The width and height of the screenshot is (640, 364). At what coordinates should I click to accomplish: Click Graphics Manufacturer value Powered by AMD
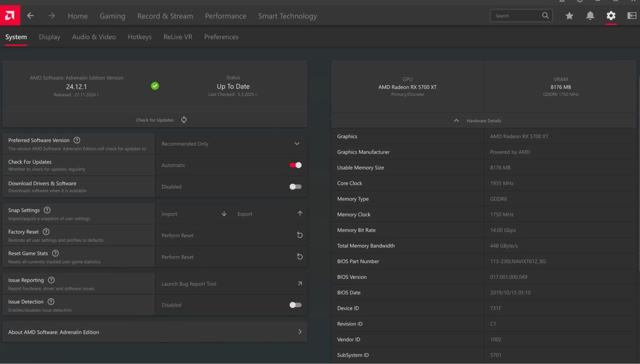[x=510, y=152]
